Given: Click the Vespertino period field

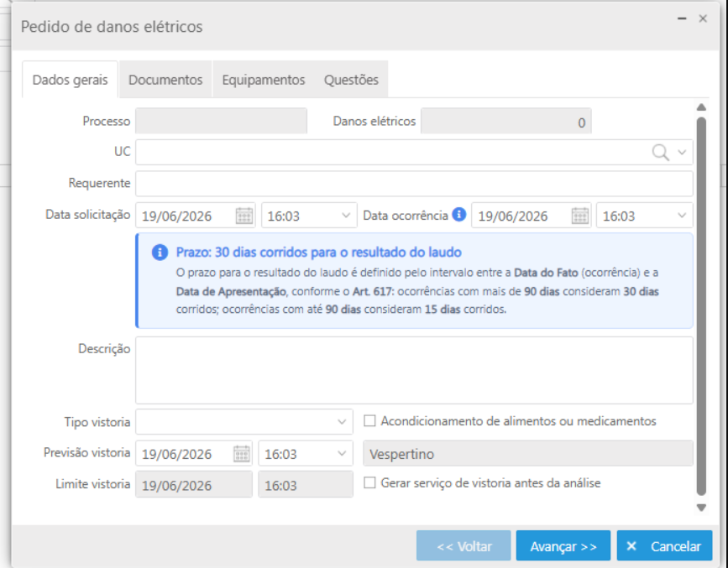Looking at the screenshot, I should pos(528,453).
